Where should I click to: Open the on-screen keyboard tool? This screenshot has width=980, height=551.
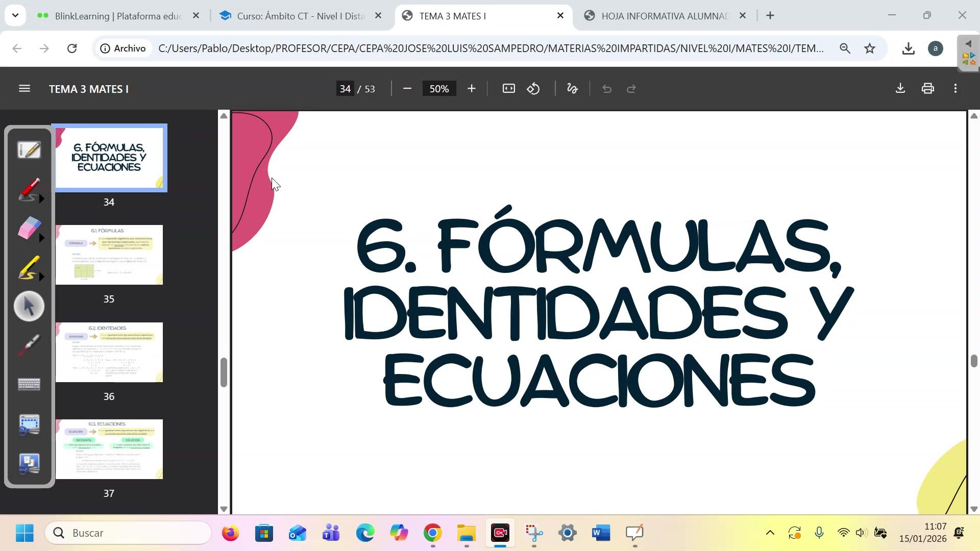point(29,384)
